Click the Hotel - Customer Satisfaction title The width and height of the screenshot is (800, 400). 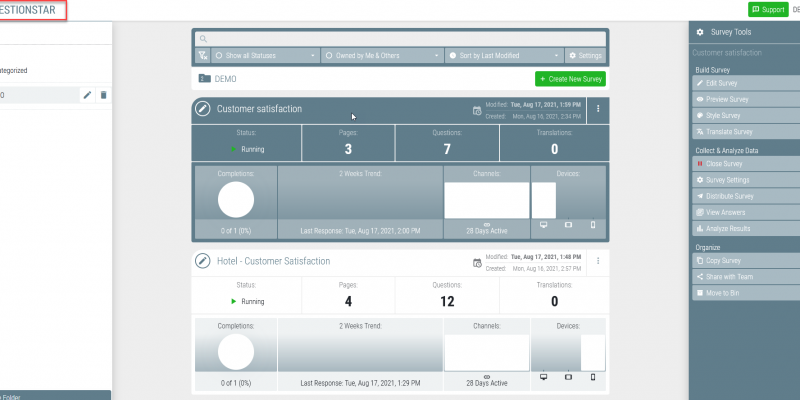tap(273, 261)
